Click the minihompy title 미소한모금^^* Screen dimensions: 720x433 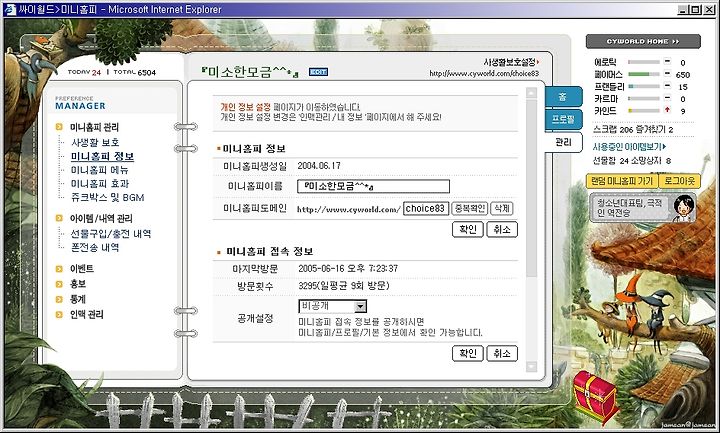[250, 72]
